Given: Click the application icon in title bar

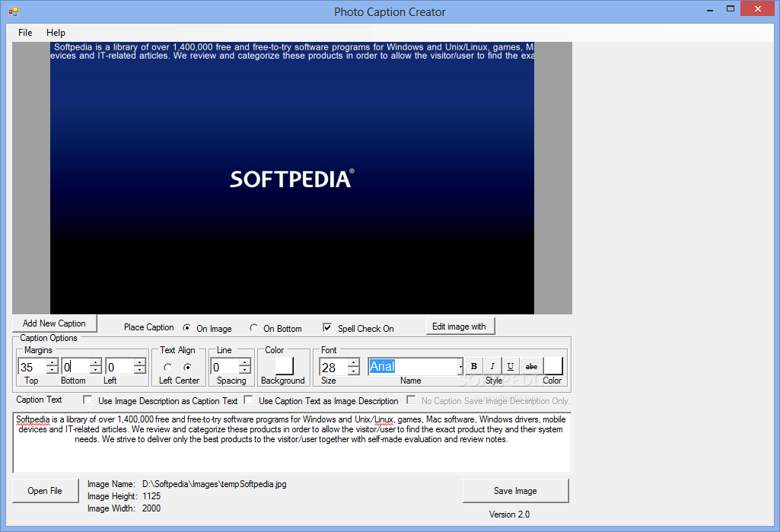Looking at the screenshot, I should 14,11.
